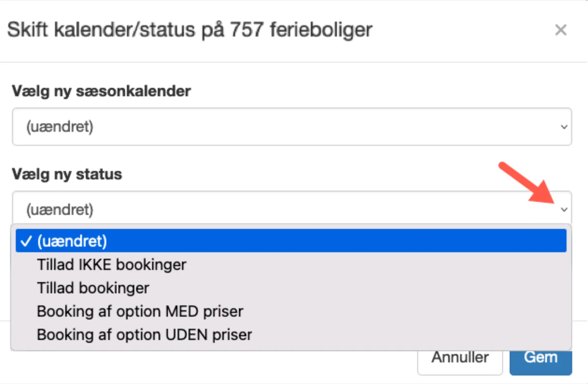This screenshot has height=384, width=588.
Task: Select the highlighted (uændret) entry
Action: [72, 241]
